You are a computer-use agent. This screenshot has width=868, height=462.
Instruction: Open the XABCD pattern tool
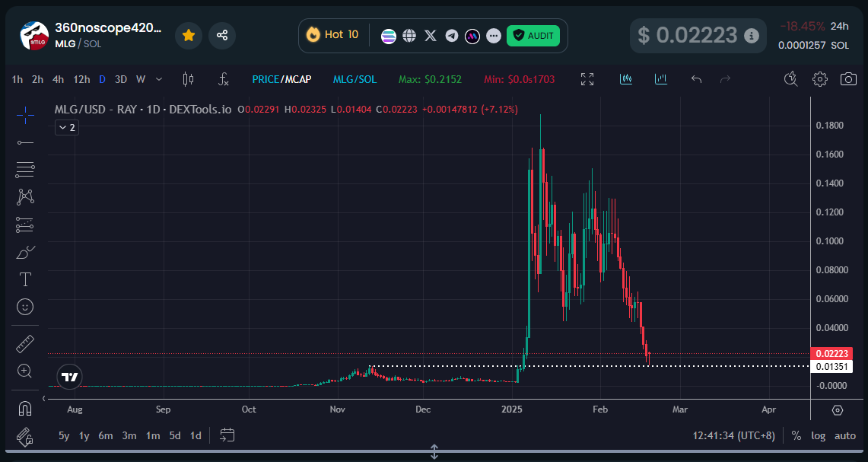[25, 196]
